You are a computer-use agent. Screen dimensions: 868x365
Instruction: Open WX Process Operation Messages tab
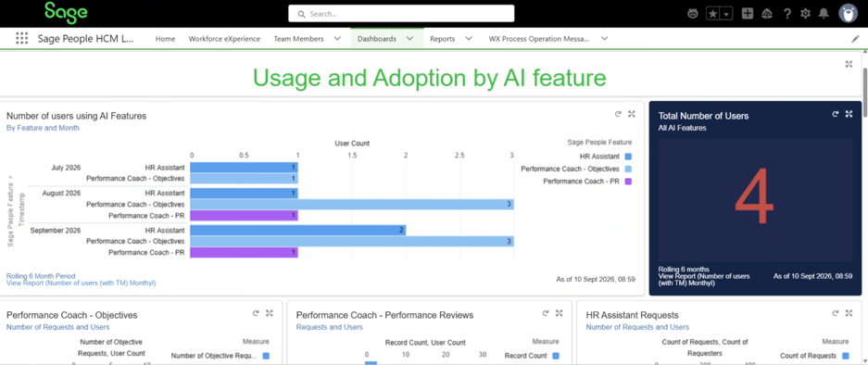click(x=538, y=39)
